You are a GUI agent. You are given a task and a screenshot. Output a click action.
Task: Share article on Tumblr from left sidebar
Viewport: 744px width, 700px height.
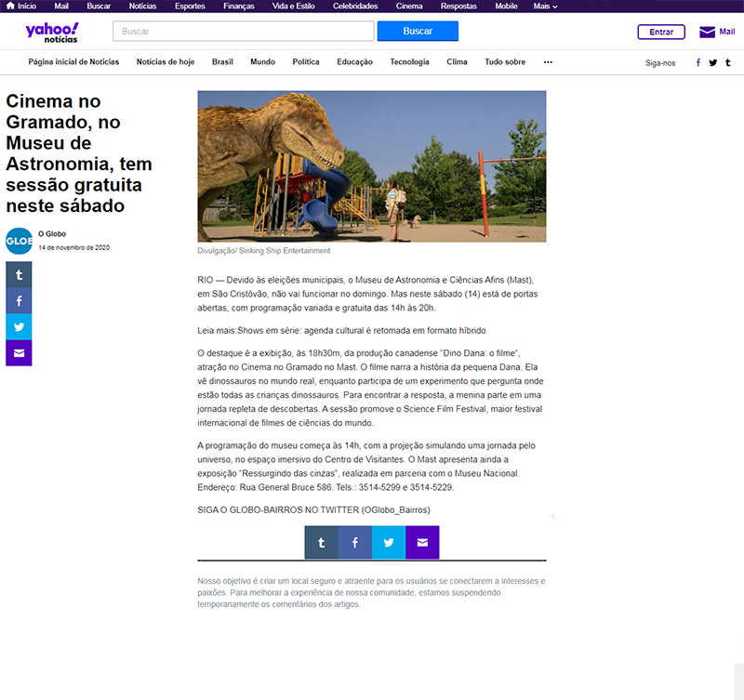[x=19, y=275]
